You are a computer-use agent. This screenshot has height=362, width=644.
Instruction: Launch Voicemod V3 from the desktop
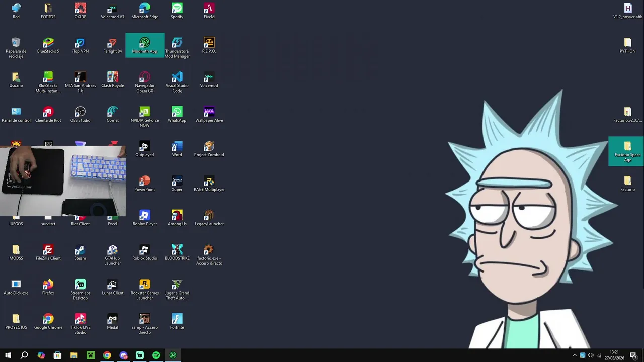pos(112,11)
